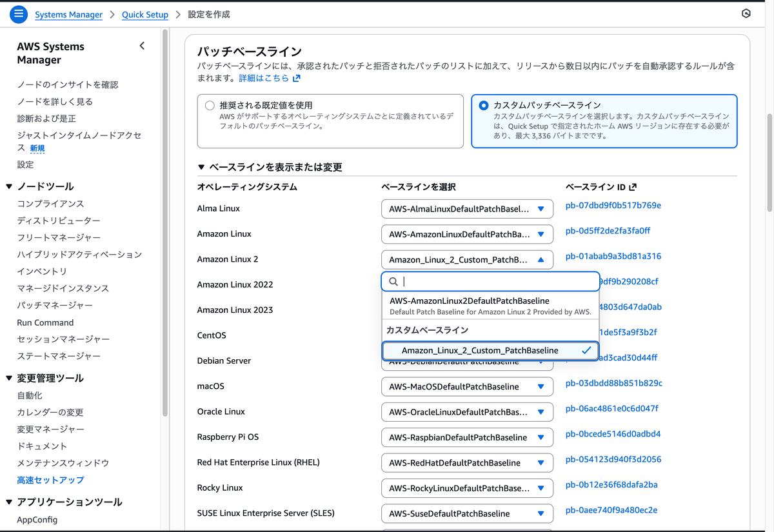Open baseline ID pb-0bcede5146d0adbd4
The image size is (774, 532).
coord(613,434)
